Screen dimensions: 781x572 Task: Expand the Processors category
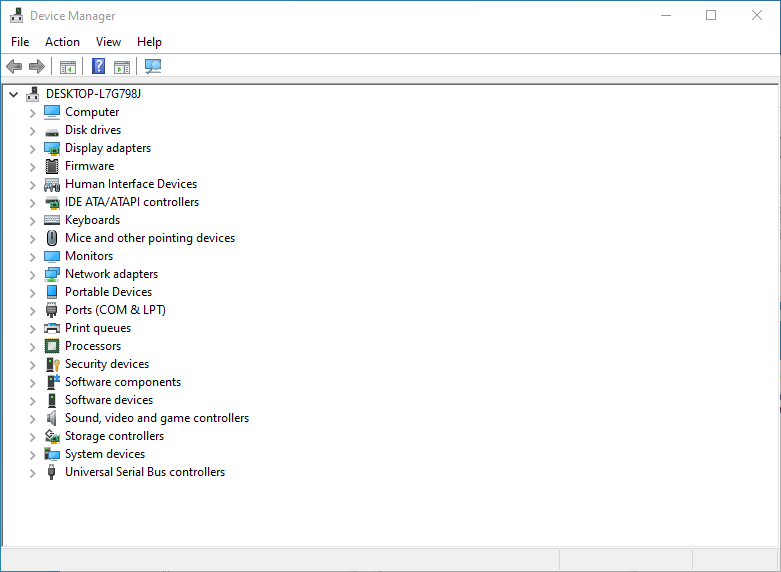coord(32,347)
